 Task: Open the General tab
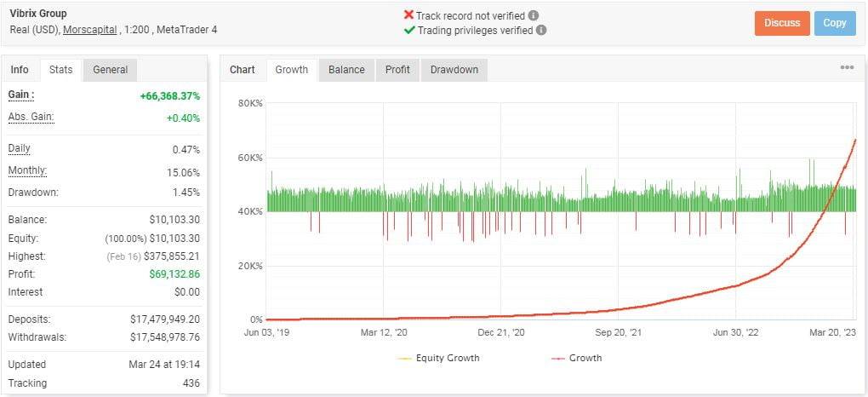pyautogui.click(x=111, y=70)
